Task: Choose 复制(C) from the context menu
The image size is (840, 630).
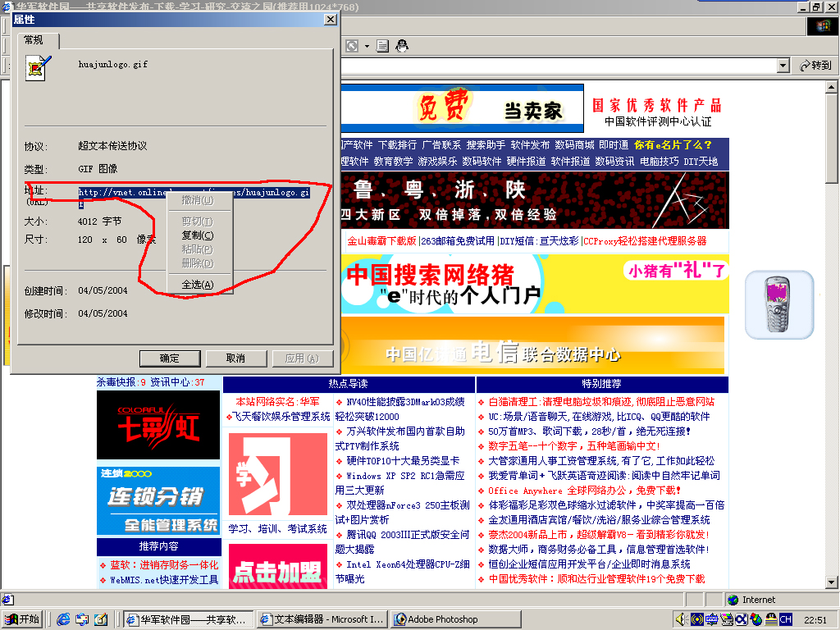Action: pos(198,235)
